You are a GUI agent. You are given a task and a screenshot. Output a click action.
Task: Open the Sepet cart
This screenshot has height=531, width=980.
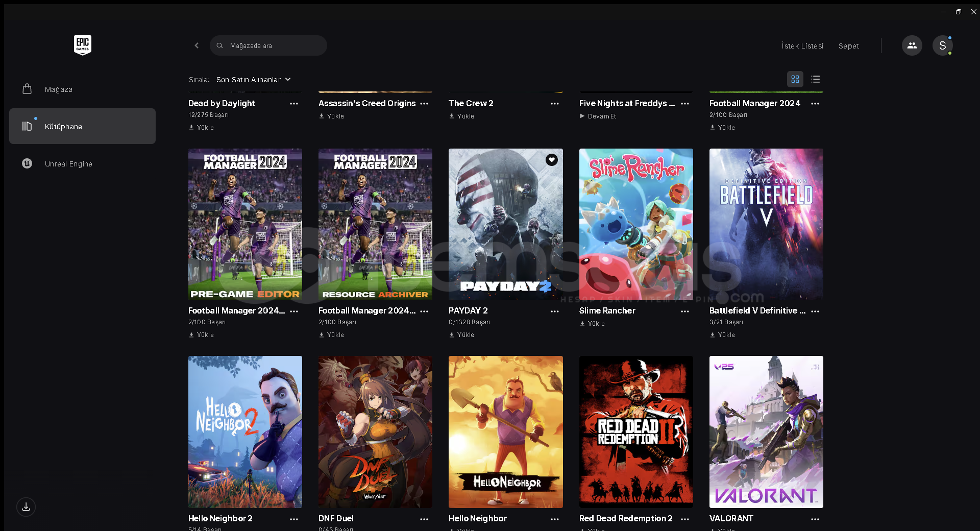tap(848, 46)
